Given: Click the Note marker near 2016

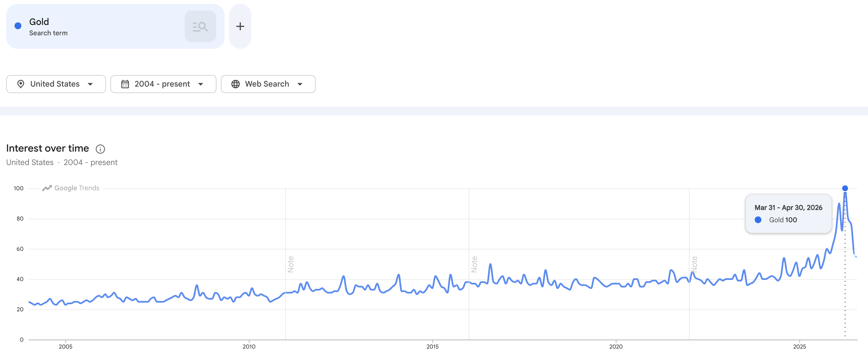Looking at the screenshot, I should (474, 264).
